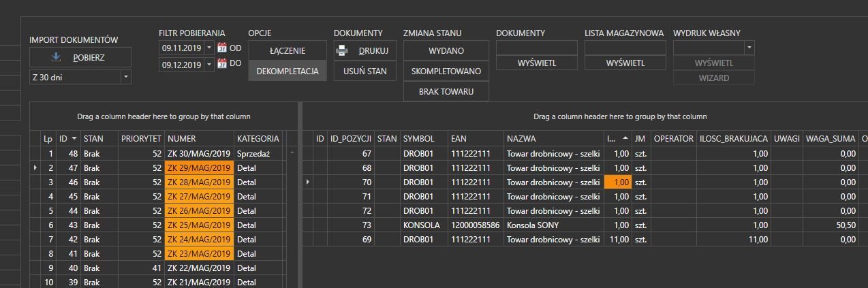Viewport: 868px width, 288px height.
Task: Select document ZK 21/MAG/2019
Action: point(199,282)
